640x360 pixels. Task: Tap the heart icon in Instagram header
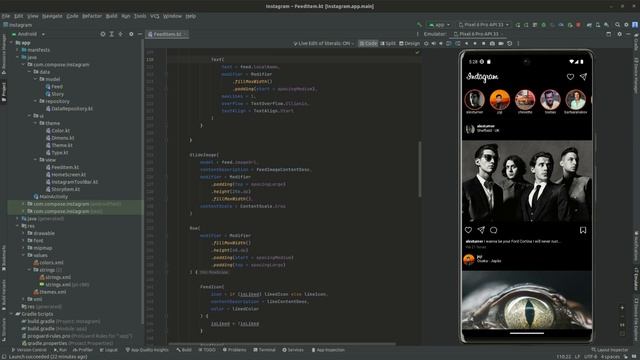pyautogui.click(x=570, y=77)
